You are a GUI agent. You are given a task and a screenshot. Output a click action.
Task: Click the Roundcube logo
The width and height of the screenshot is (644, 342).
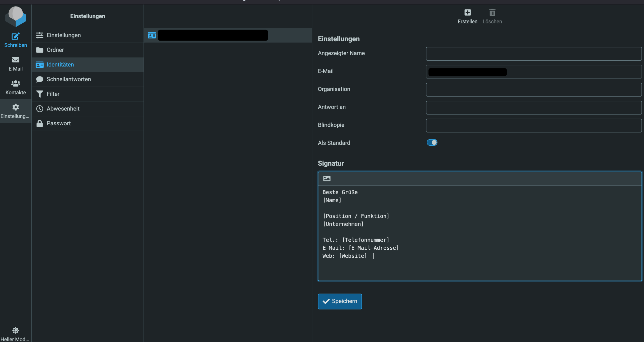[16, 16]
